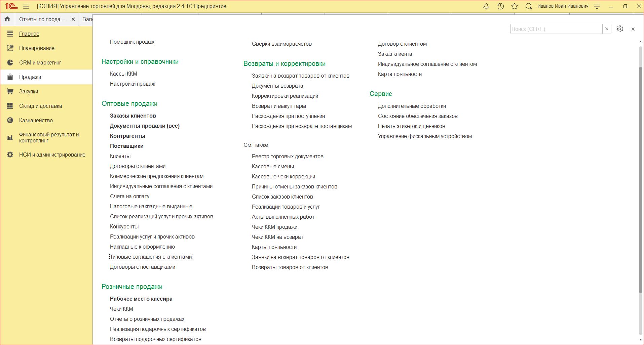
Task: Click the favorites star icon
Action: pos(515,6)
